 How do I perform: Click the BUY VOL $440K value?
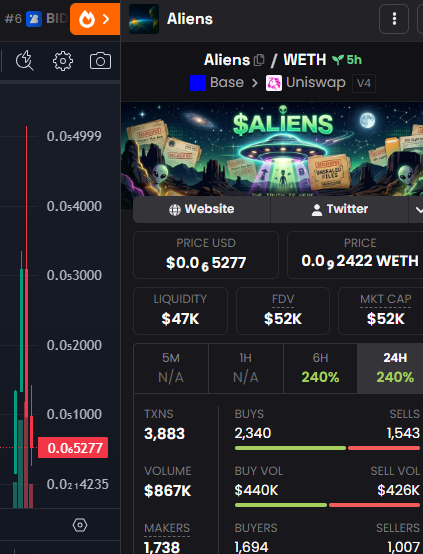257,490
